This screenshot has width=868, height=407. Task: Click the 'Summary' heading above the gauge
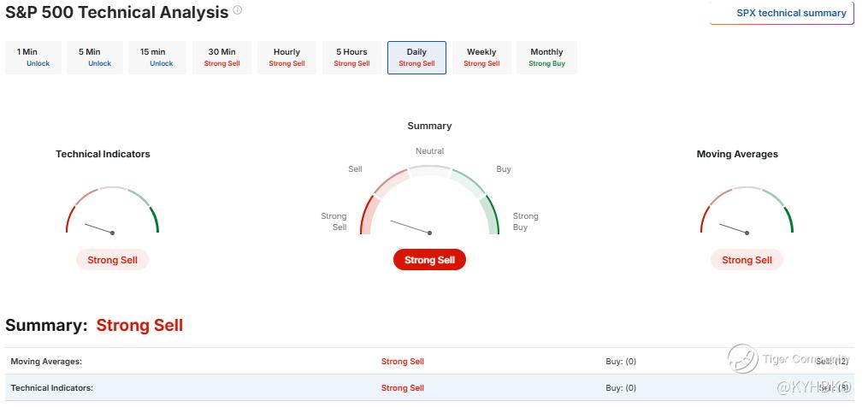point(429,126)
